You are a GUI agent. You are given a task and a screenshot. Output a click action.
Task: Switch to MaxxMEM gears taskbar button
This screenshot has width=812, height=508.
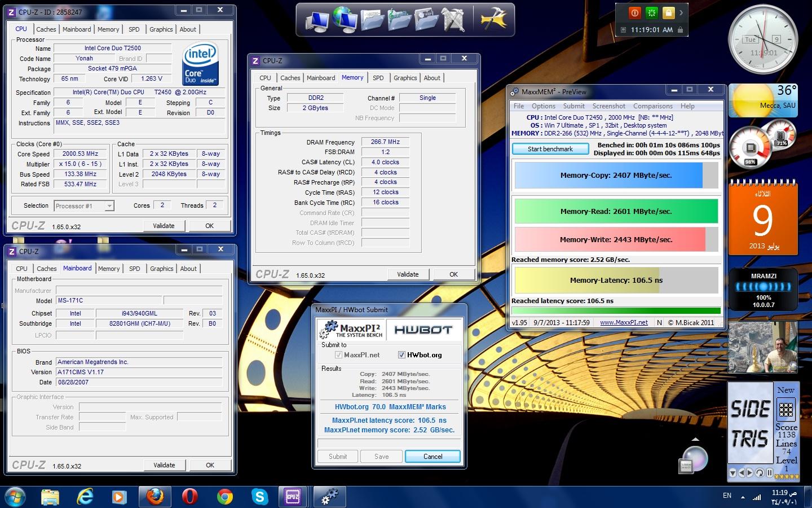point(329,496)
